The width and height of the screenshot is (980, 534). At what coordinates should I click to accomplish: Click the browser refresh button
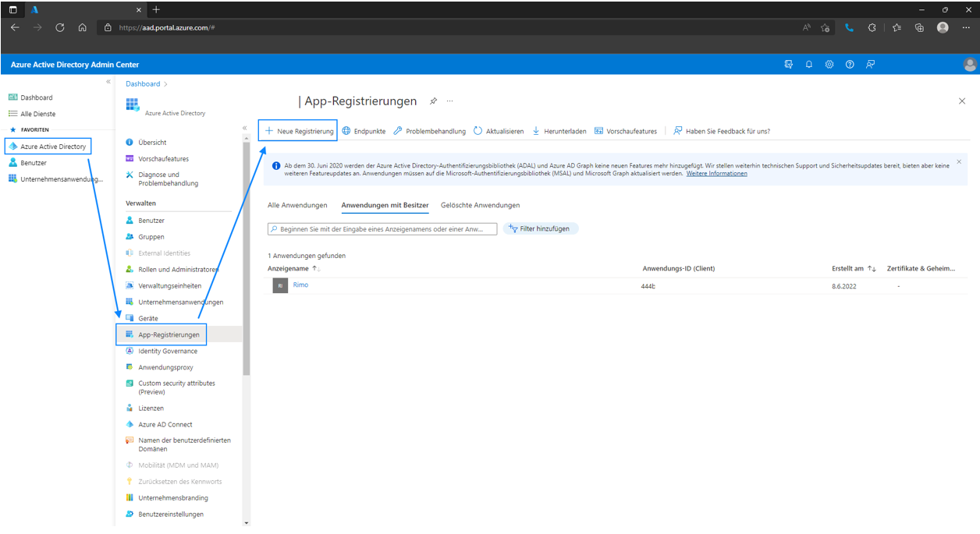coord(60,27)
